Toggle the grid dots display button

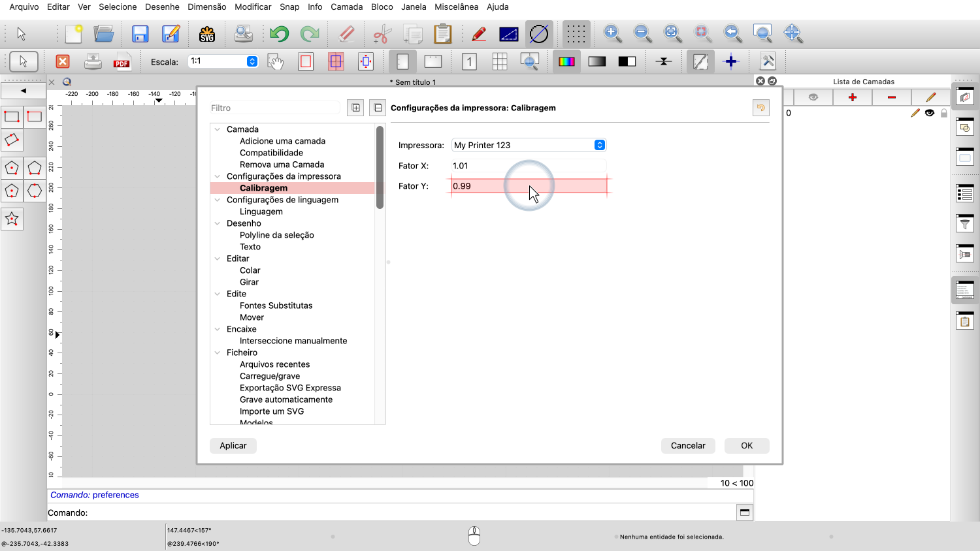click(576, 33)
